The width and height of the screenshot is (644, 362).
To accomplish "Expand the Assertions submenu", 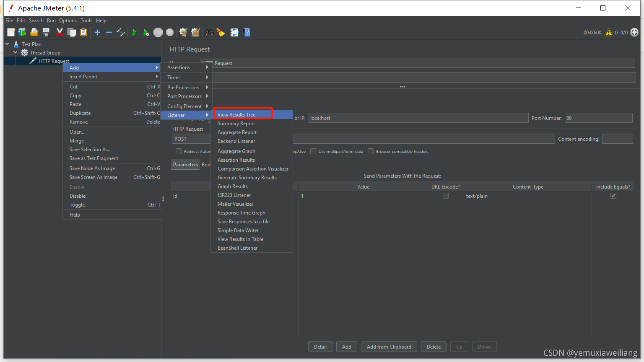I will click(187, 67).
